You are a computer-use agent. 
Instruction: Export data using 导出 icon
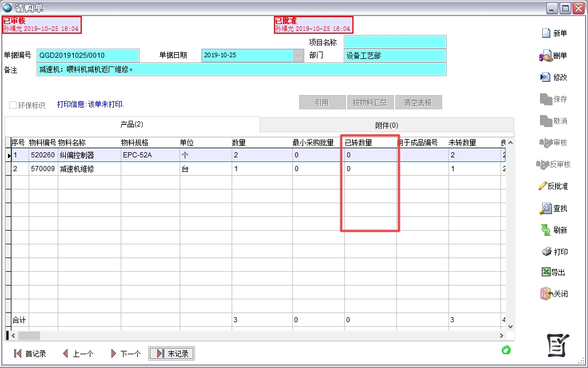point(545,272)
